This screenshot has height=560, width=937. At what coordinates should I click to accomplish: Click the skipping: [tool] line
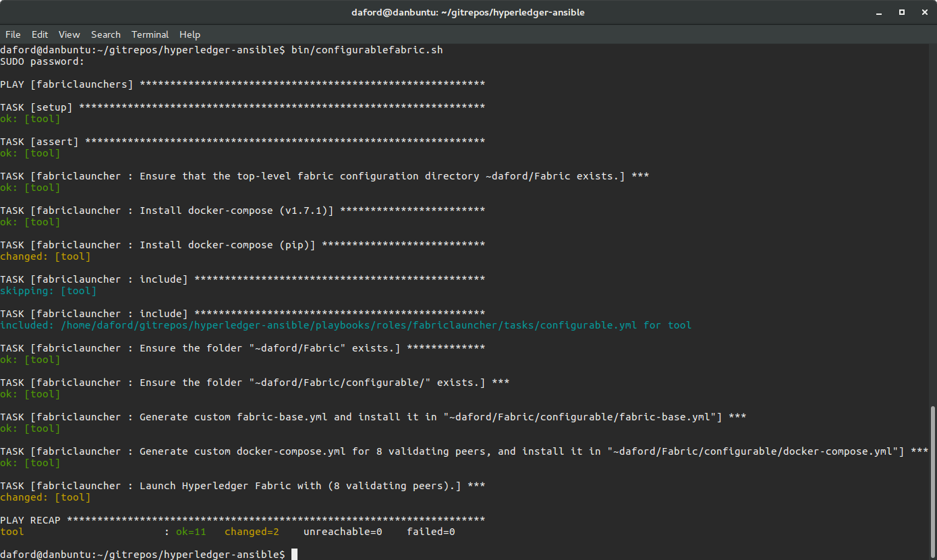tap(49, 291)
